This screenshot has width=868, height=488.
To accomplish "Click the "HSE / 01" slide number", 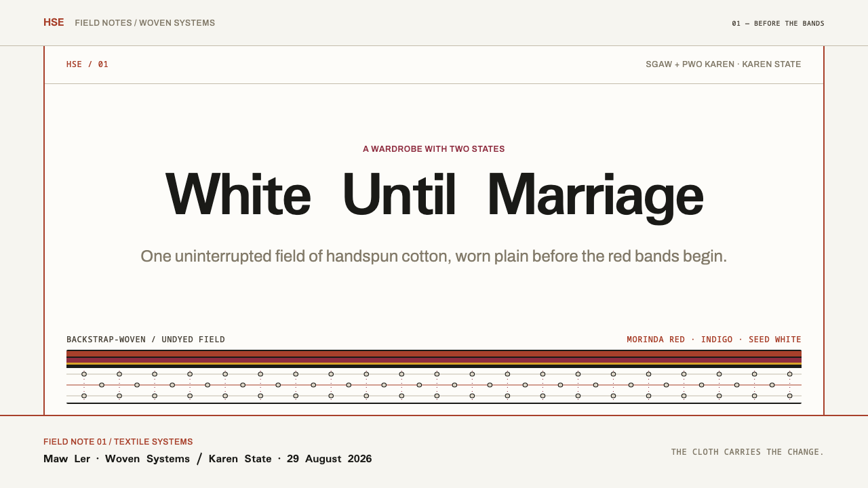I will point(87,64).
